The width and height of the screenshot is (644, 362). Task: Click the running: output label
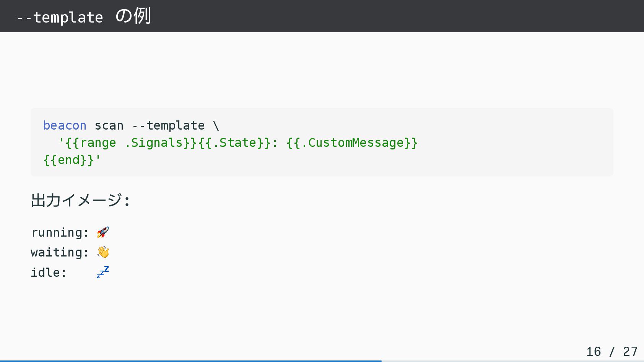click(60, 232)
